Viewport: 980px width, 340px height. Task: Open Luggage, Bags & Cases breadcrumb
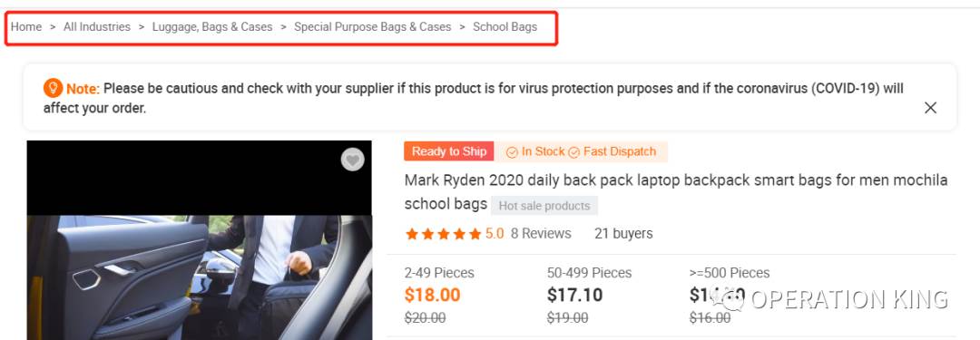212,27
